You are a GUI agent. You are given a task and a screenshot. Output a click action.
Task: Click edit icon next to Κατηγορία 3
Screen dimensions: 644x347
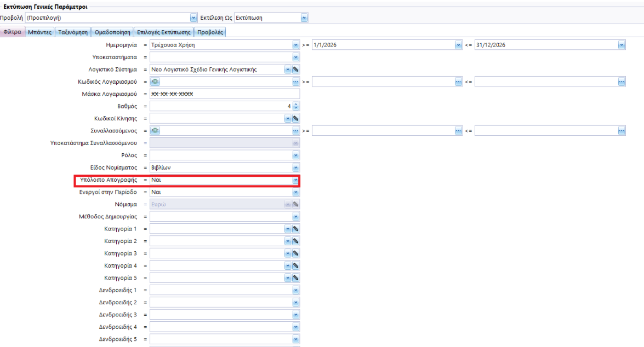[295, 253]
